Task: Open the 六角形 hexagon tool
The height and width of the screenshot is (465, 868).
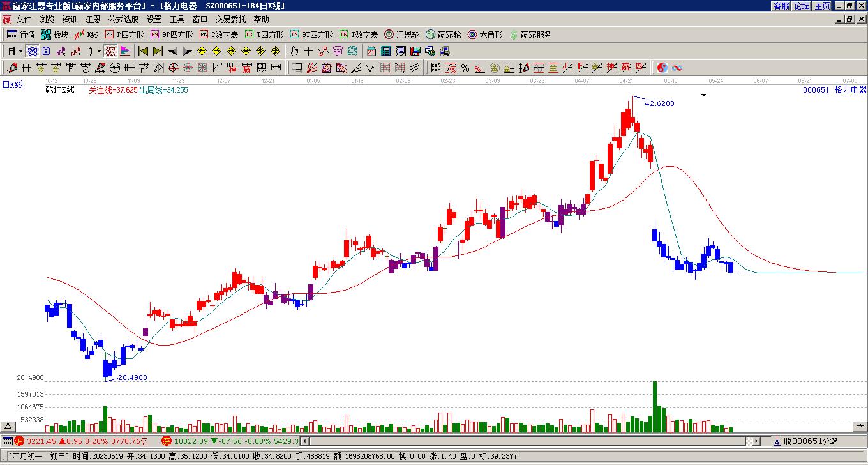Action: (485, 34)
